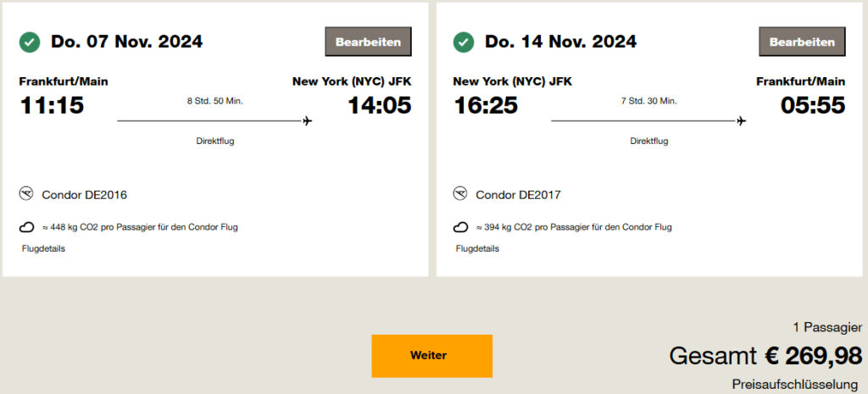Continue with the orange Weiter button

[x=431, y=356]
